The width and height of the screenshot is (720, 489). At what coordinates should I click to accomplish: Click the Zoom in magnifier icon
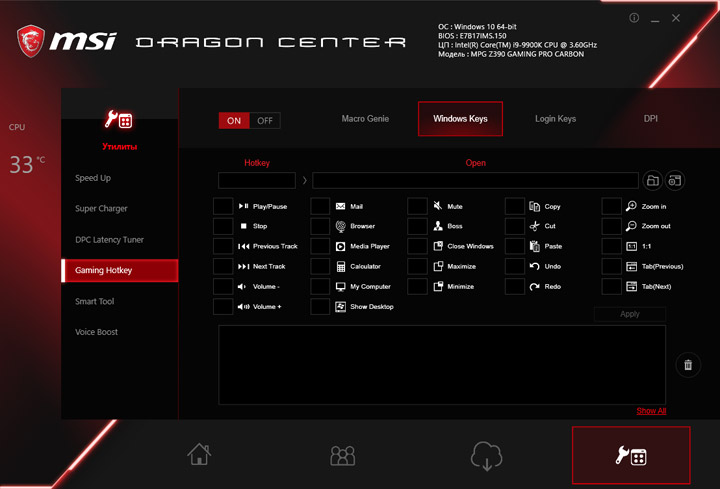(631, 206)
